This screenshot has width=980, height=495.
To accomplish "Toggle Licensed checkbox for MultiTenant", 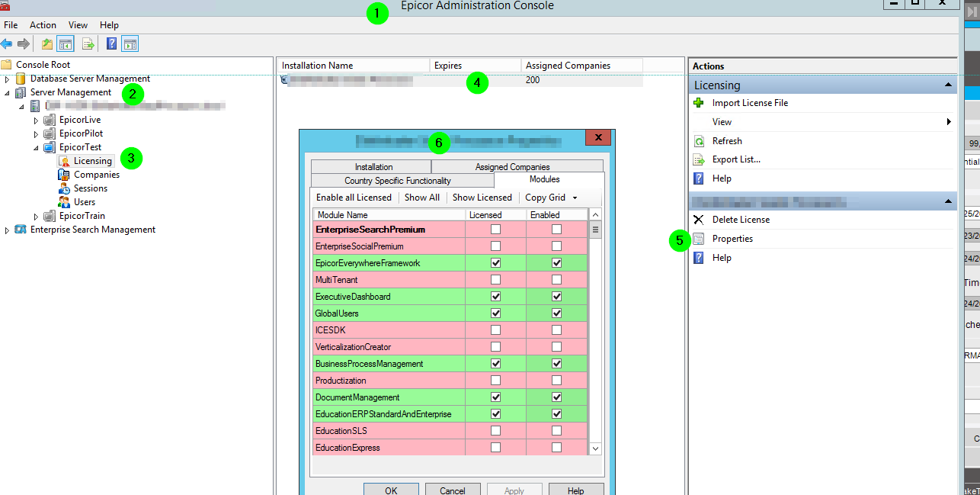I will [496, 280].
